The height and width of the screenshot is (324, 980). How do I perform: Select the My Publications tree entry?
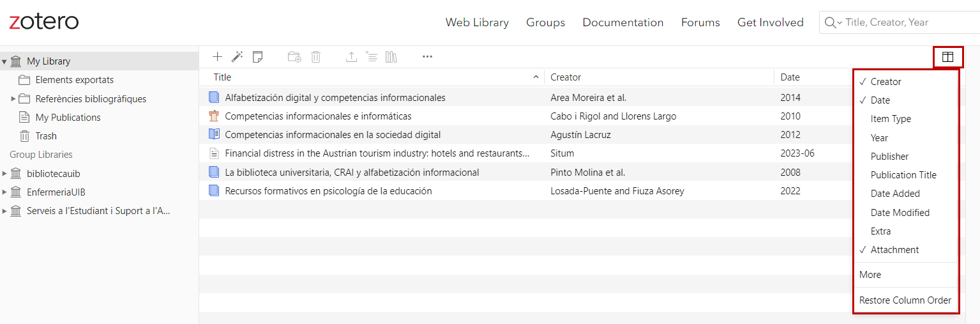[x=99, y=118]
